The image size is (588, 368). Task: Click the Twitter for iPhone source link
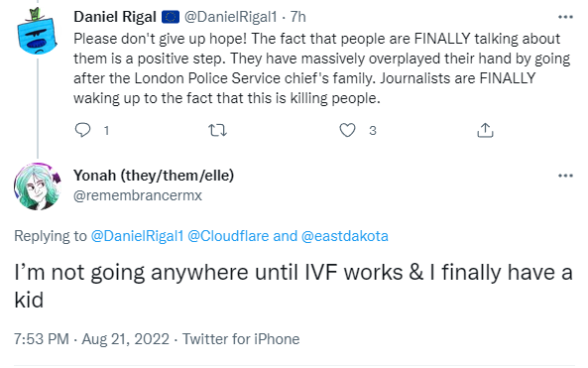[241, 339]
